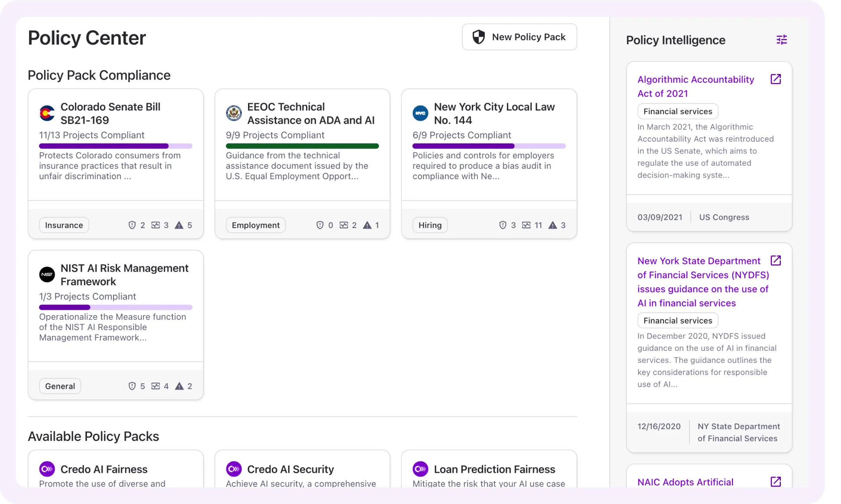Expand the General tag on NIST card

click(60, 386)
